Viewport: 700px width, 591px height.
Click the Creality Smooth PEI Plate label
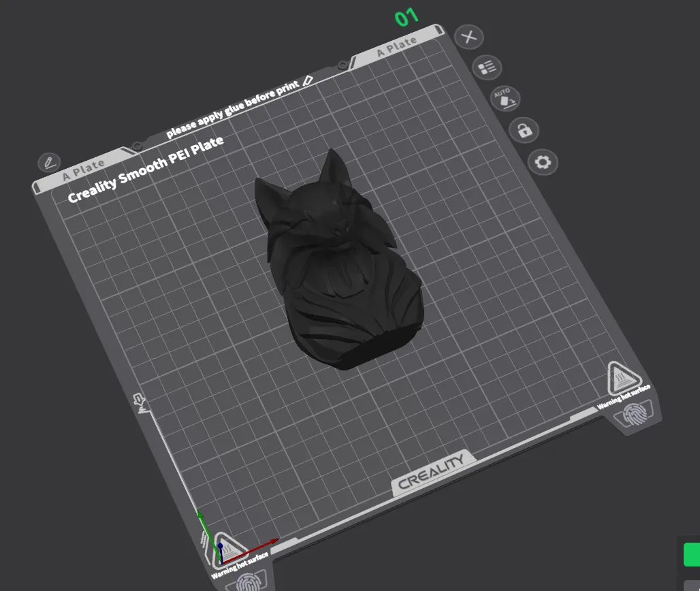(145, 167)
